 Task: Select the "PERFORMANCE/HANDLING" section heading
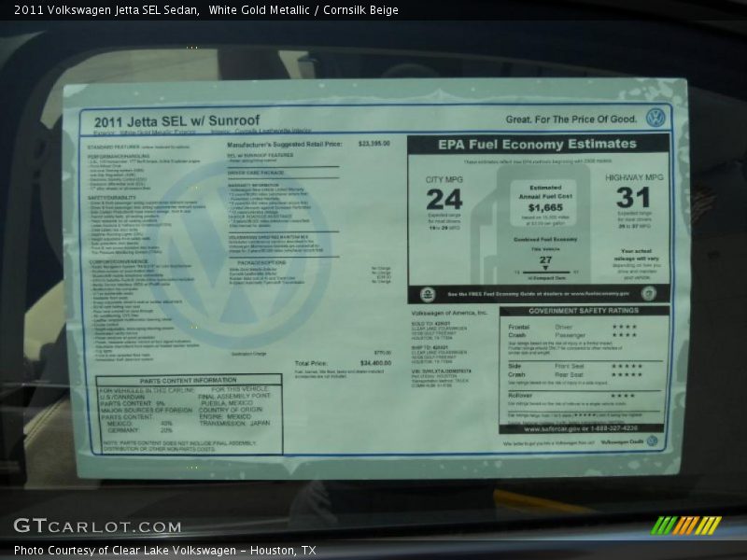tap(119, 156)
